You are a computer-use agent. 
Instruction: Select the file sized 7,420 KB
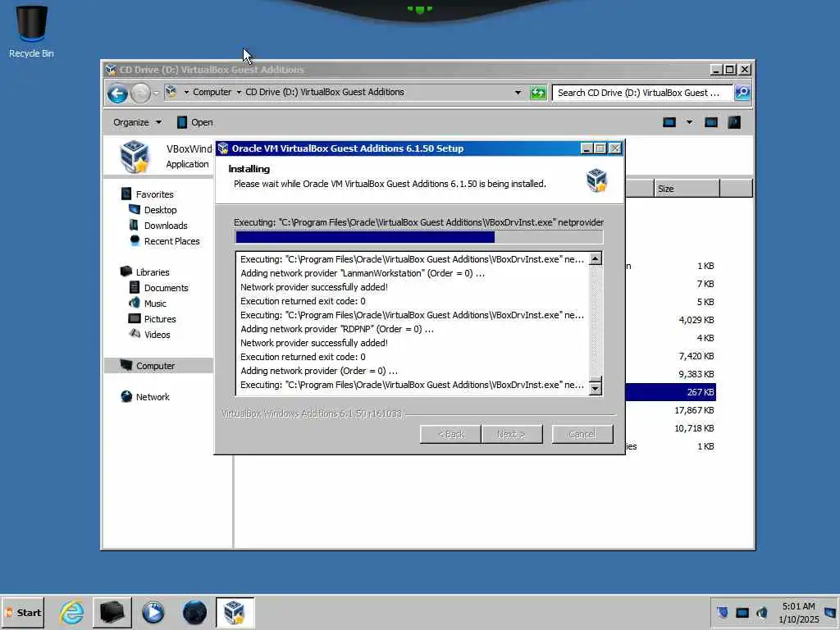696,356
